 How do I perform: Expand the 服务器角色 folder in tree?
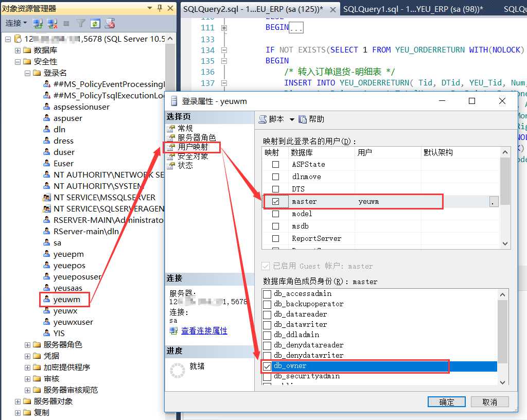28,345
